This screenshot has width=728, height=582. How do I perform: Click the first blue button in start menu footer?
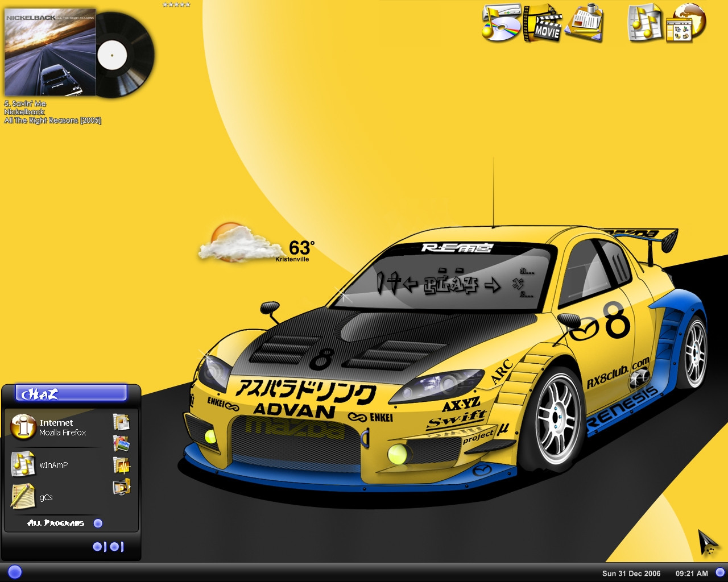(x=98, y=546)
